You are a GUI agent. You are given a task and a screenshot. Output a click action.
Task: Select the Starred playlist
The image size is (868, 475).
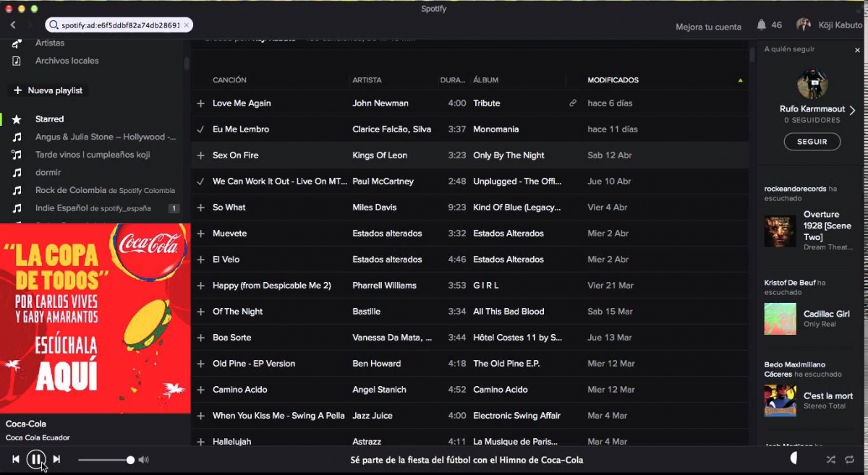point(49,119)
